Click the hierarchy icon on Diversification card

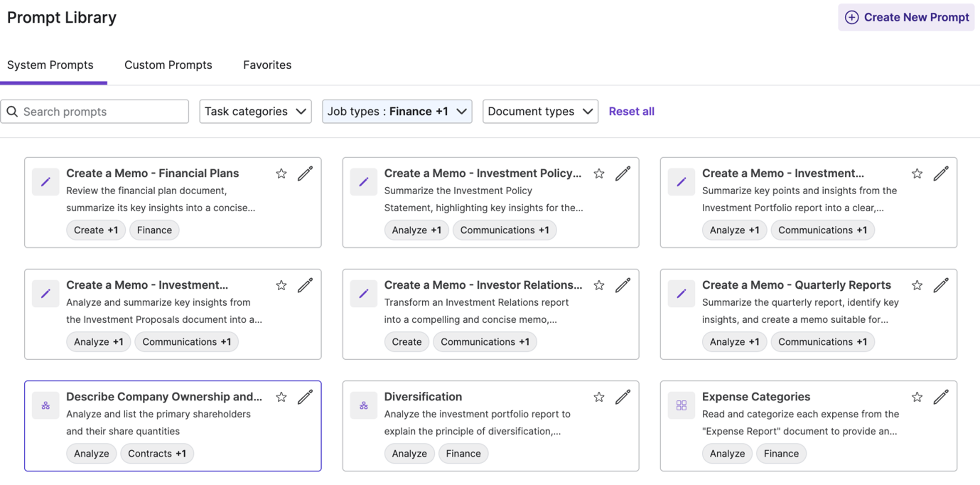coord(363,405)
